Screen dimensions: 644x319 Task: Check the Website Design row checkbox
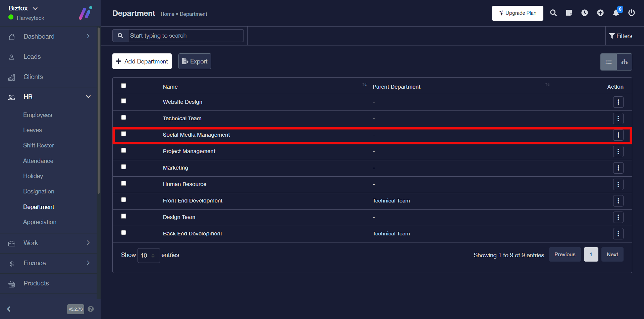point(124,101)
